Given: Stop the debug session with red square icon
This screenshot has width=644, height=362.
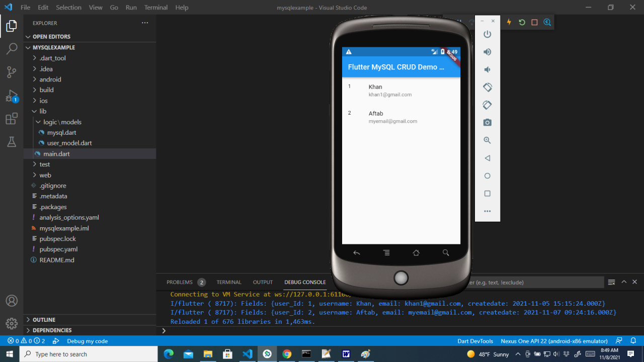Looking at the screenshot, I should [x=534, y=22].
